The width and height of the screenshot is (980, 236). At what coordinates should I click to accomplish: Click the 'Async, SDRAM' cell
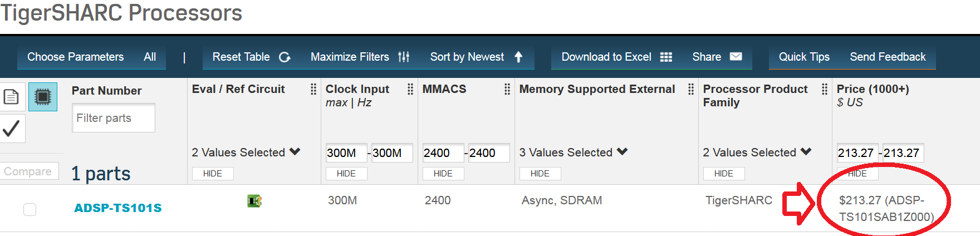pos(562,200)
